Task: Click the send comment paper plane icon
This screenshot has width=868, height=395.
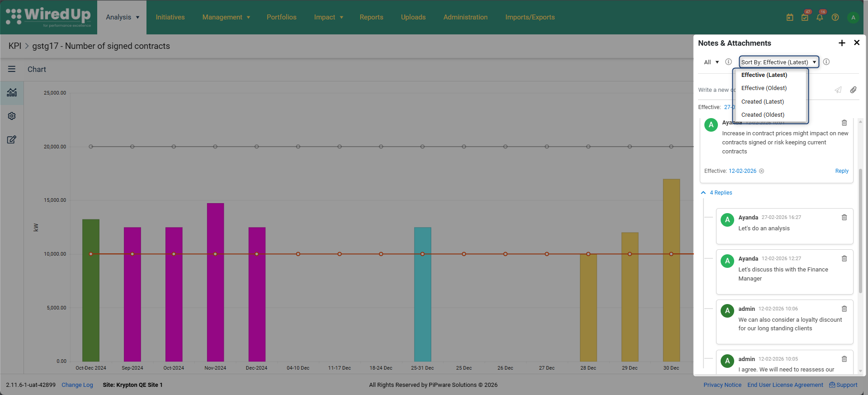Action: click(x=838, y=90)
